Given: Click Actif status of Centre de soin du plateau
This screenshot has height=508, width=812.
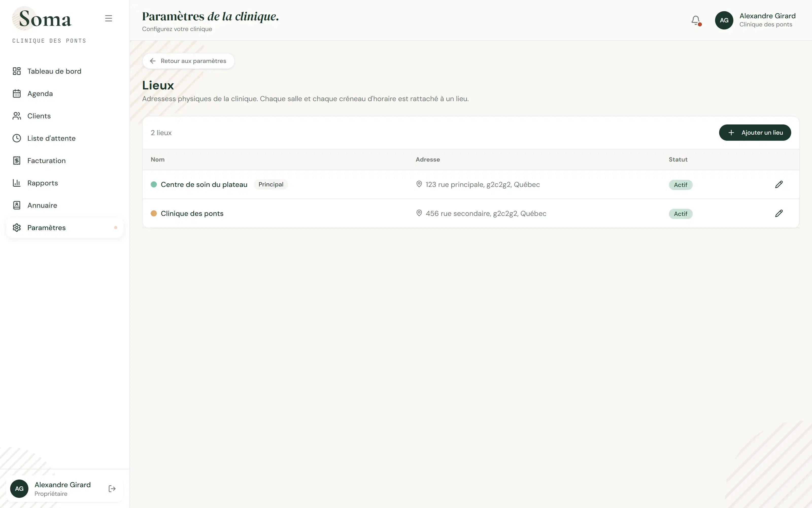Looking at the screenshot, I should coord(681,185).
